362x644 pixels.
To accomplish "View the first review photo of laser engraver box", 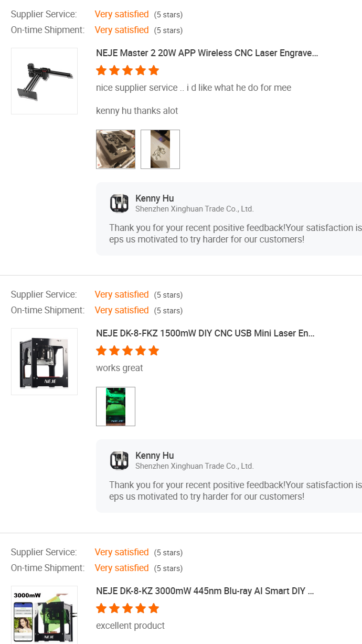I will click(x=115, y=149).
